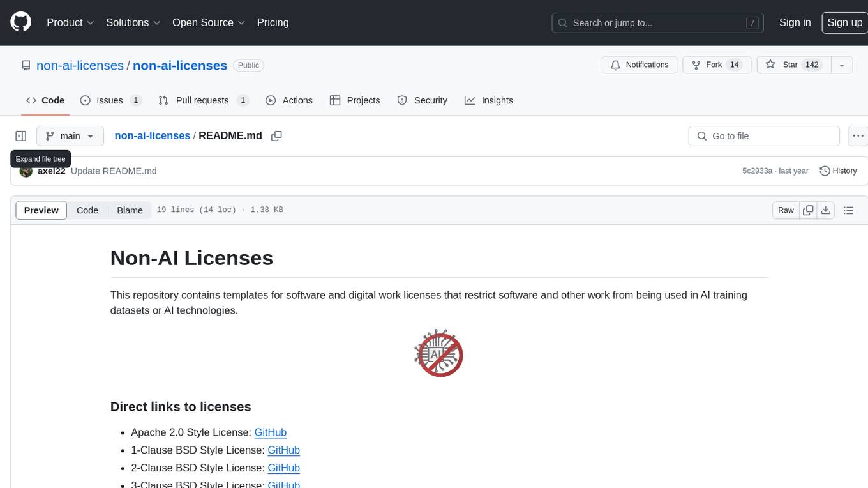
Task: Open the Notifications button
Action: tap(640, 65)
